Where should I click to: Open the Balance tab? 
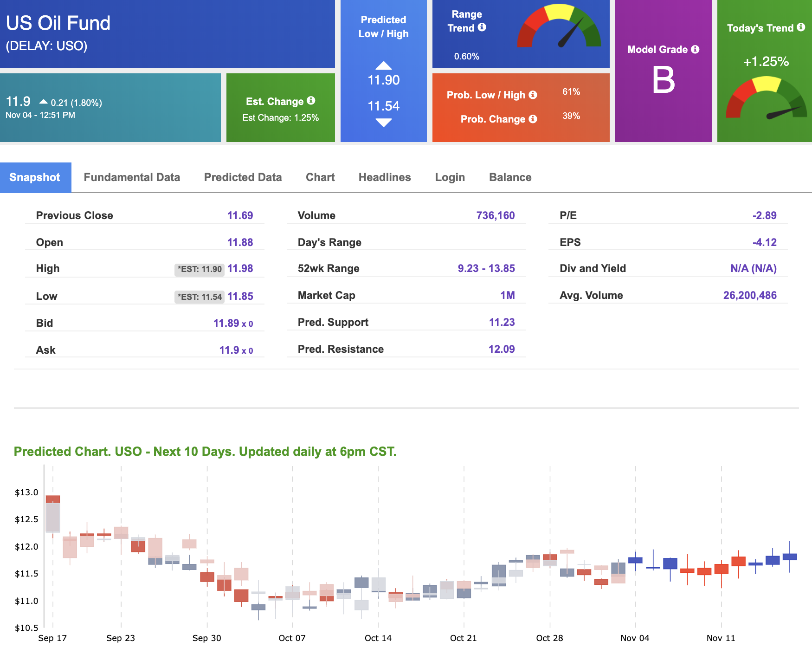(510, 177)
